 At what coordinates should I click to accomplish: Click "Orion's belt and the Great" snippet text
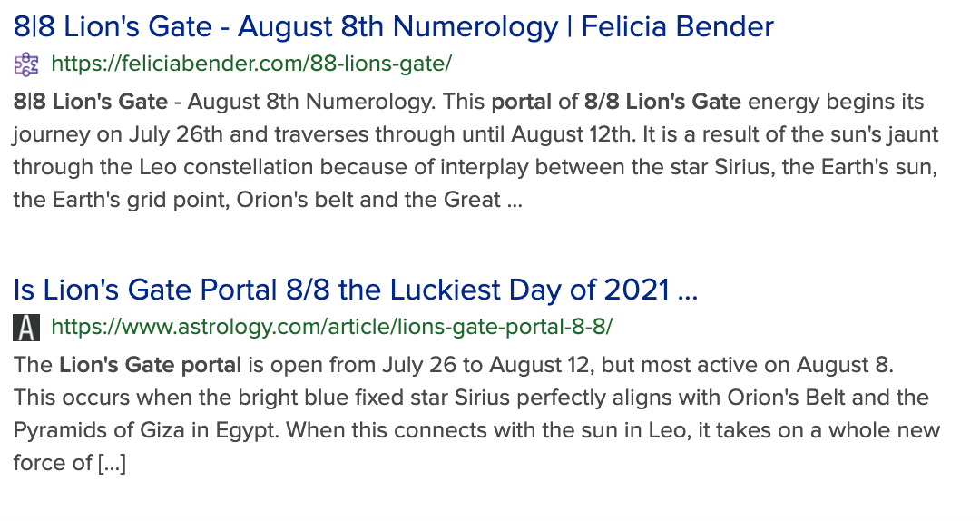coord(368,200)
